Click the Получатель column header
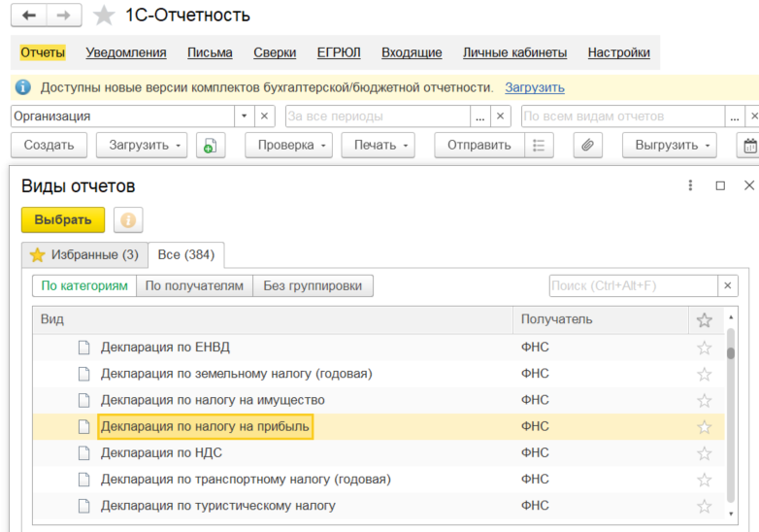 click(601, 320)
